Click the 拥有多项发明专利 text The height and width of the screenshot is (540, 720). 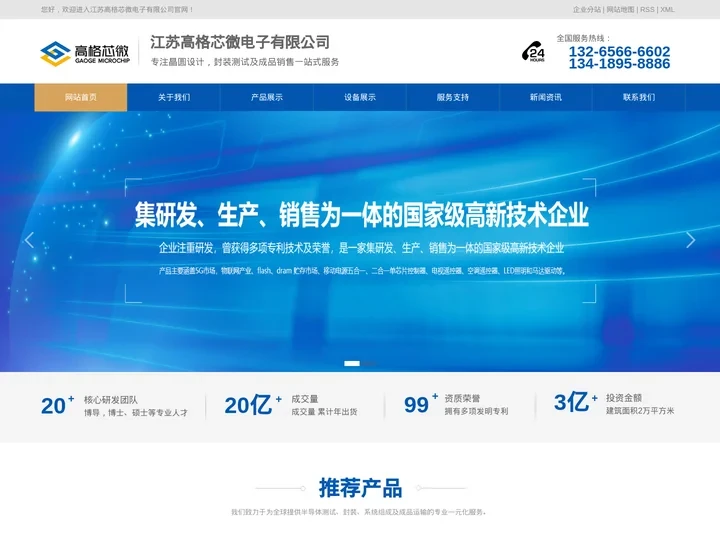tap(476, 411)
